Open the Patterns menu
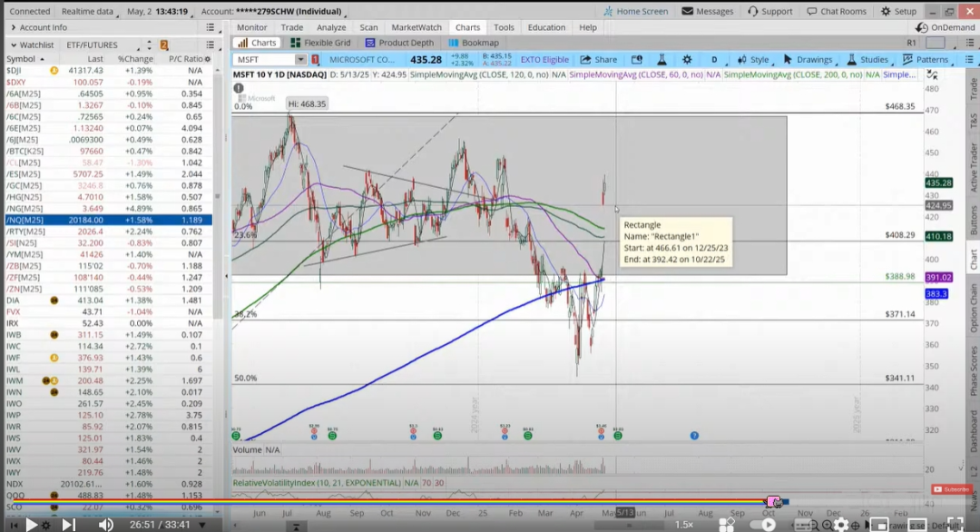This screenshot has height=532, width=980. coord(926,59)
